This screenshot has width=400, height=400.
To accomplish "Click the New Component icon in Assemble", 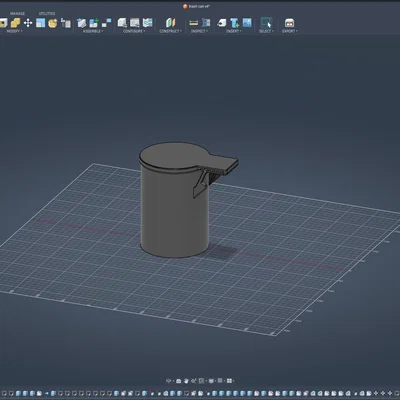I will 81,23.
